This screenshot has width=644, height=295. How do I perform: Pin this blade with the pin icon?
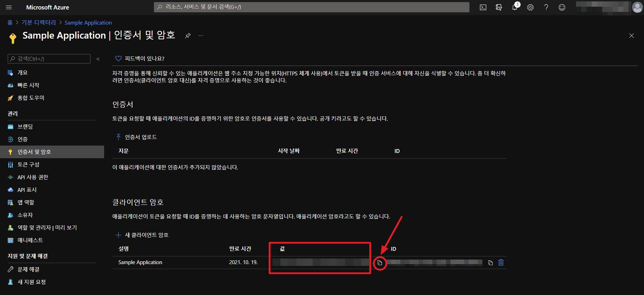coord(188,35)
